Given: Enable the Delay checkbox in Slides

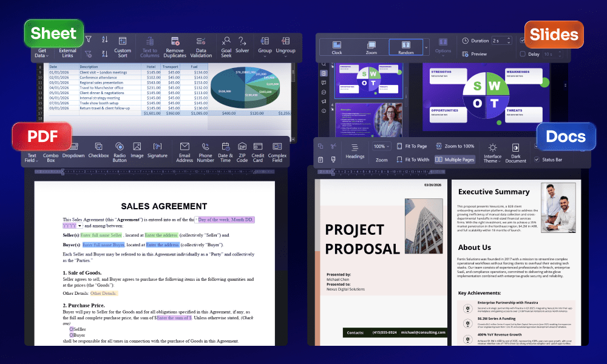Looking at the screenshot, I should coord(523,54).
